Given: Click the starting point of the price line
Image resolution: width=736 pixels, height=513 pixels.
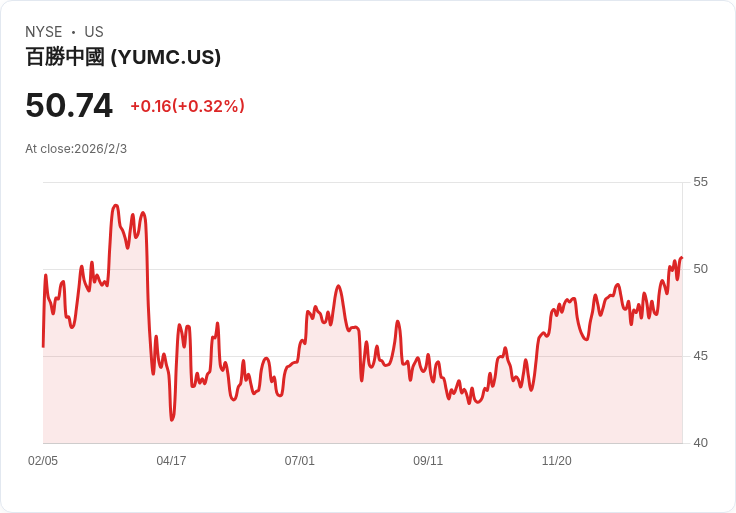Looking at the screenshot, I should click(x=43, y=346).
